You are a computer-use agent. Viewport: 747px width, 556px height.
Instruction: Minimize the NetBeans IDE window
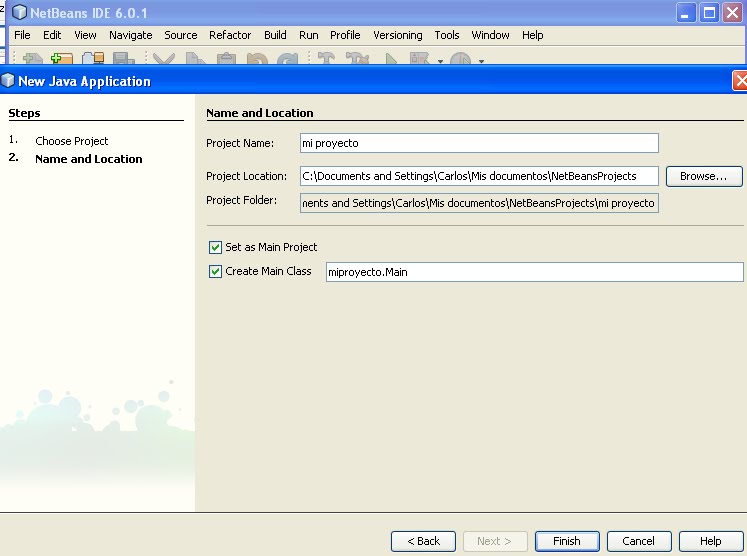(x=686, y=13)
